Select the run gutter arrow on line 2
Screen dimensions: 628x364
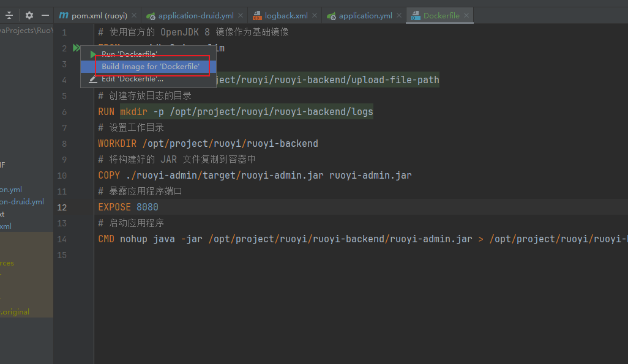click(76, 47)
